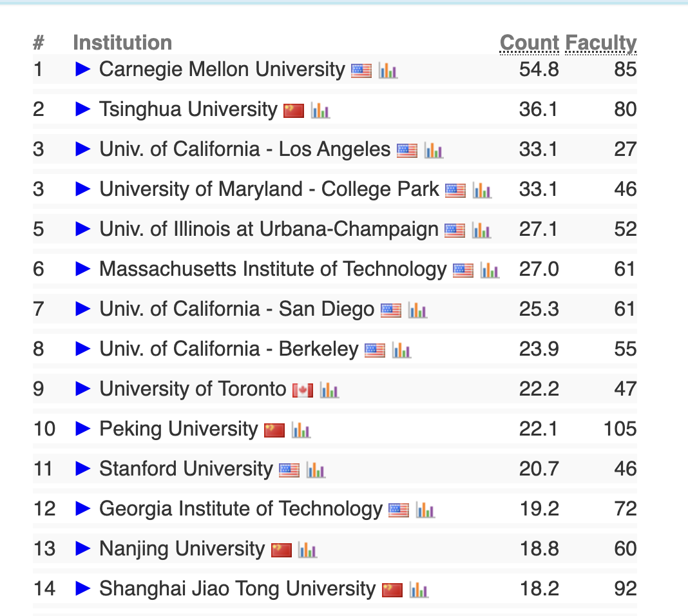688x616 pixels.
Task: Click bar chart icon beside Nanjing University
Action: point(307,550)
